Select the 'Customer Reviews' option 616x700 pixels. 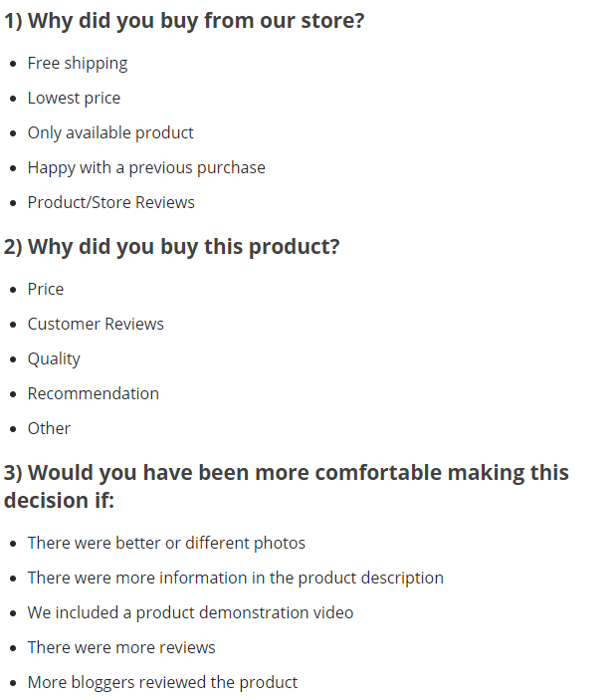(x=96, y=324)
